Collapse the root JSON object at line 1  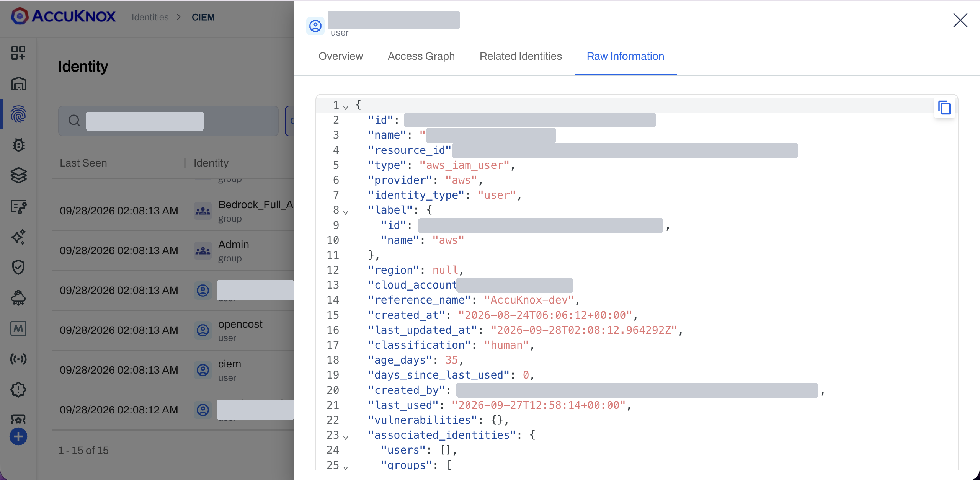click(x=346, y=108)
